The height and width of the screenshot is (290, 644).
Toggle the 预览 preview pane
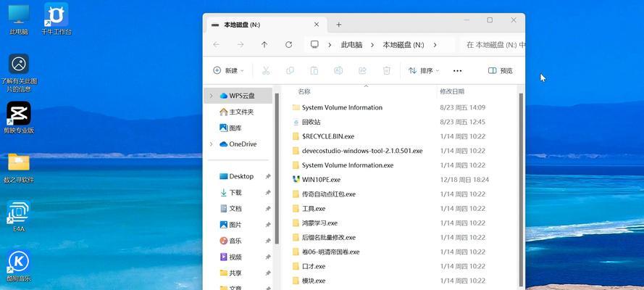[x=500, y=70]
